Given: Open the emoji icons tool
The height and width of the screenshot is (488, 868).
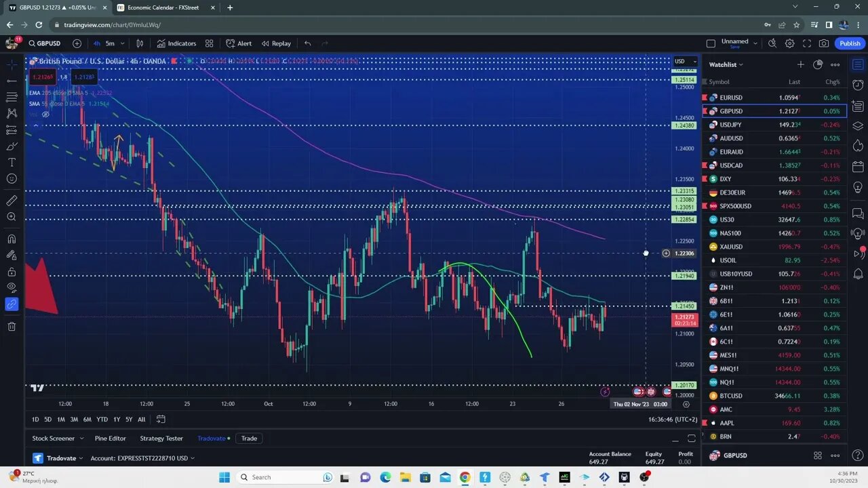Looking at the screenshot, I should tap(12, 179).
